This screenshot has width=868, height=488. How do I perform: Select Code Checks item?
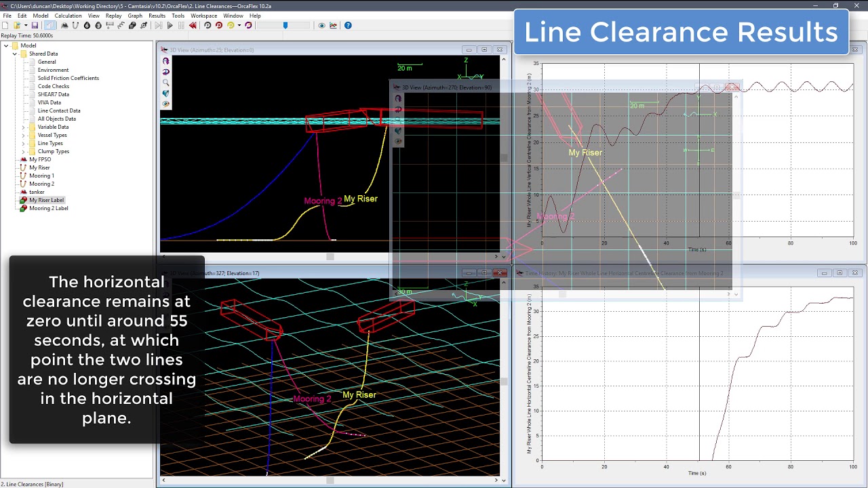(x=54, y=86)
